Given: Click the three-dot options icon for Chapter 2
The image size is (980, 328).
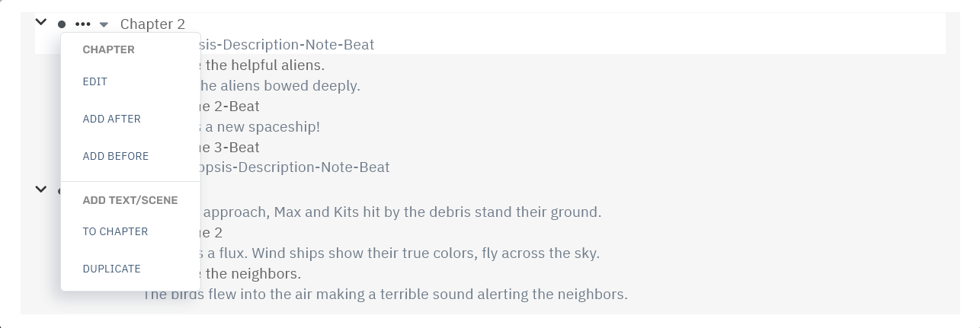Looking at the screenshot, I should (x=83, y=24).
